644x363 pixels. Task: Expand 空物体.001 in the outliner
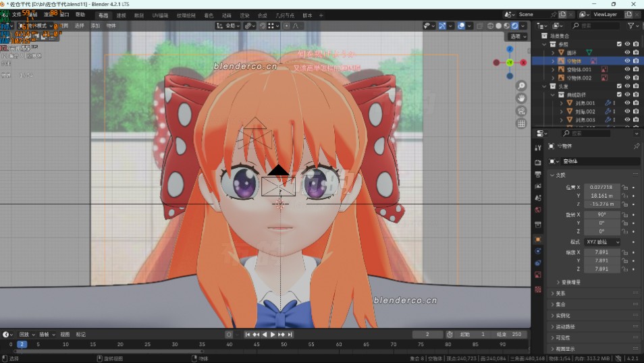click(x=553, y=69)
